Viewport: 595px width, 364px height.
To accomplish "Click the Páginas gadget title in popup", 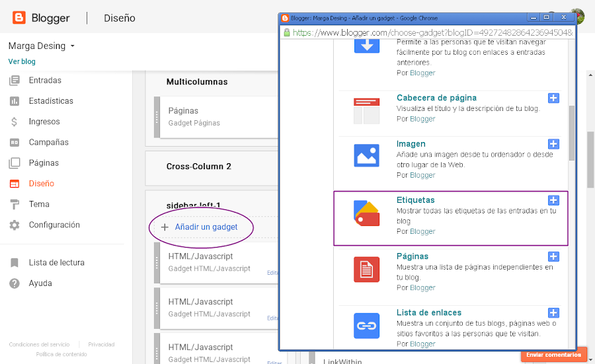I will click(412, 257).
